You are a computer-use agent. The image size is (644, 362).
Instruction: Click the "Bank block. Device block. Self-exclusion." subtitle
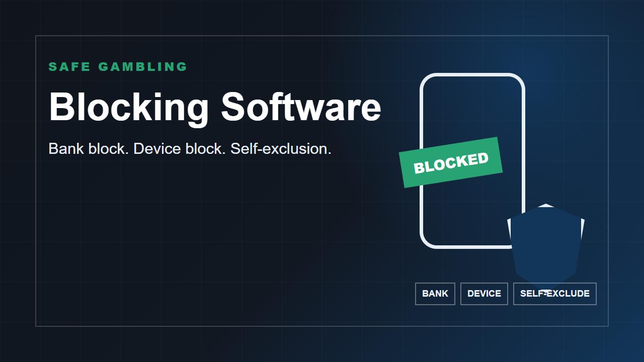(190, 149)
